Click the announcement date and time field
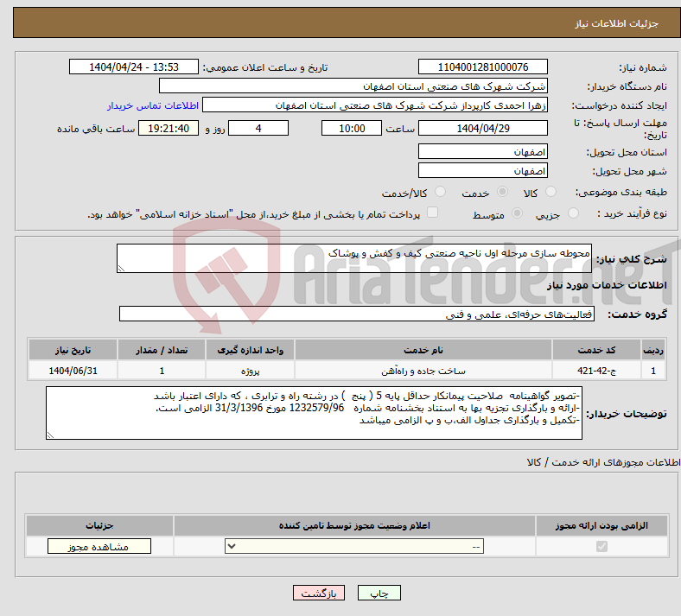This screenshot has height=616, width=681. (134, 67)
